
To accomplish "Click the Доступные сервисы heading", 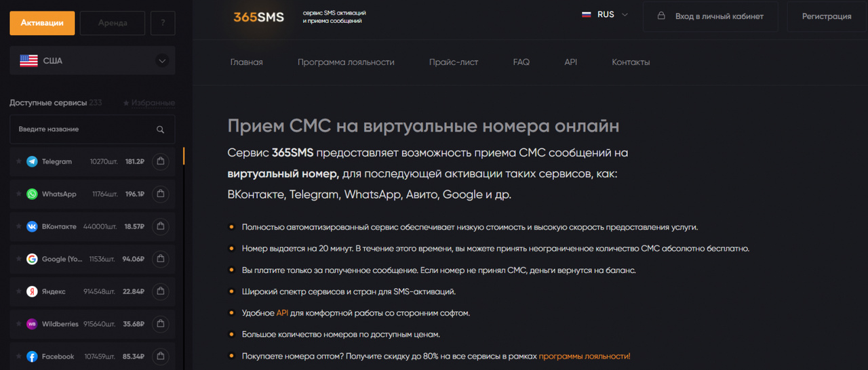I will point(48,103).
